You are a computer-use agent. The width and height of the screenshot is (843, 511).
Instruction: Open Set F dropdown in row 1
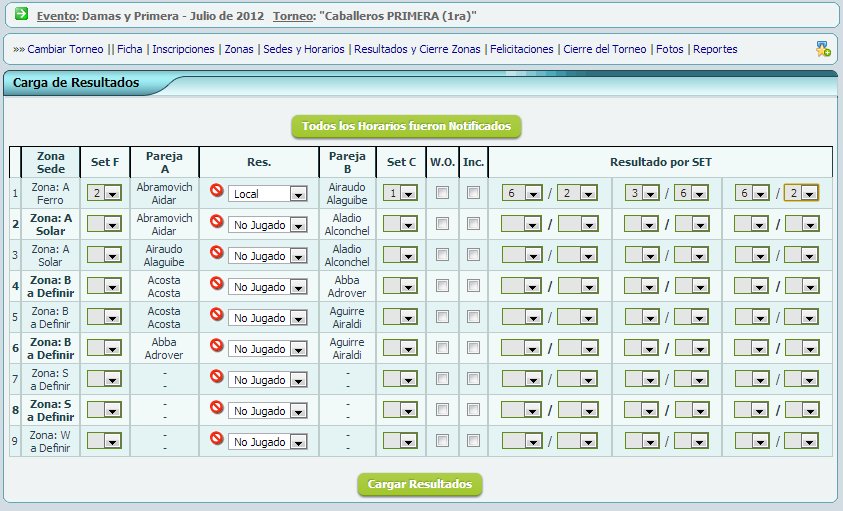coord(104,193)
